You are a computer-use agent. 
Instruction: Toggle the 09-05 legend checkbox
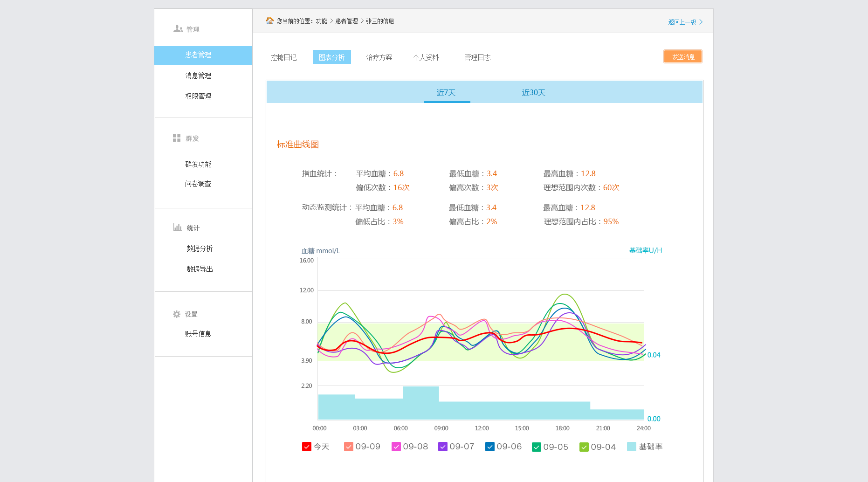[537, 447]
